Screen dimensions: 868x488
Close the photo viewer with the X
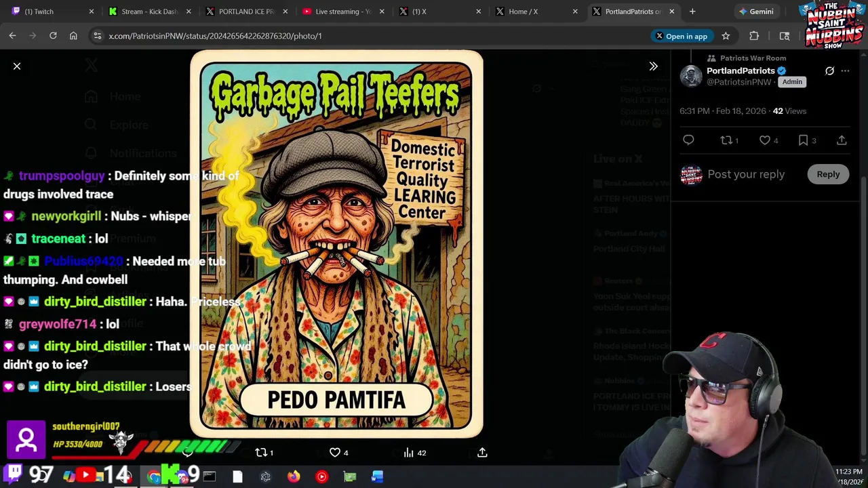click(x=17, y=66)
